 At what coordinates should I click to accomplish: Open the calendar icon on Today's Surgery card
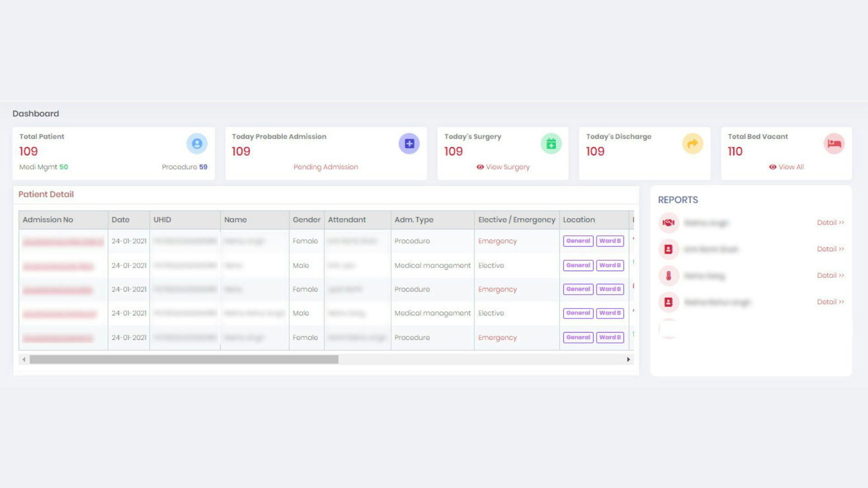coord(551,143)
